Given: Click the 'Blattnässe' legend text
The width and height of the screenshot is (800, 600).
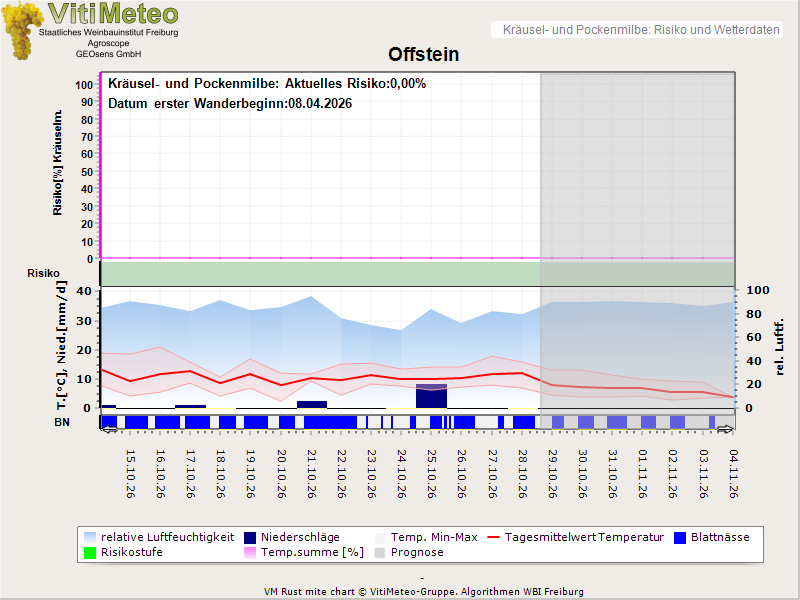Looking at the screenshot, I should [x=720, y=537].
